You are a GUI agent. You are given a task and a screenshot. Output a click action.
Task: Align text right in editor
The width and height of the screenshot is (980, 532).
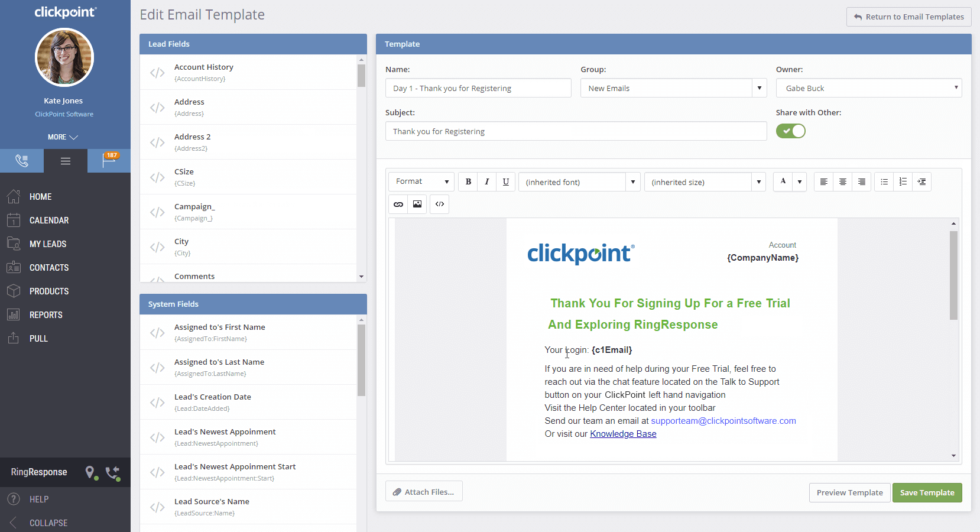pyautogui.click(x=862, y=181)
